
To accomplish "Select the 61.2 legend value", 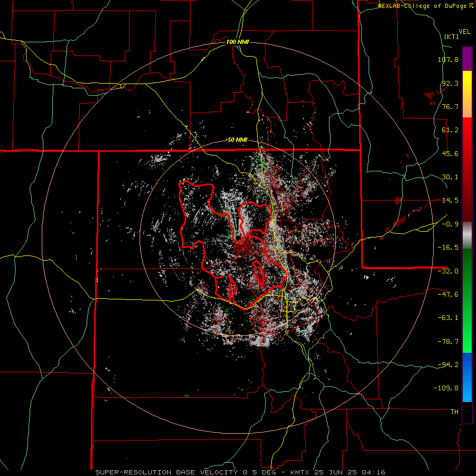I will coord(450,130).
